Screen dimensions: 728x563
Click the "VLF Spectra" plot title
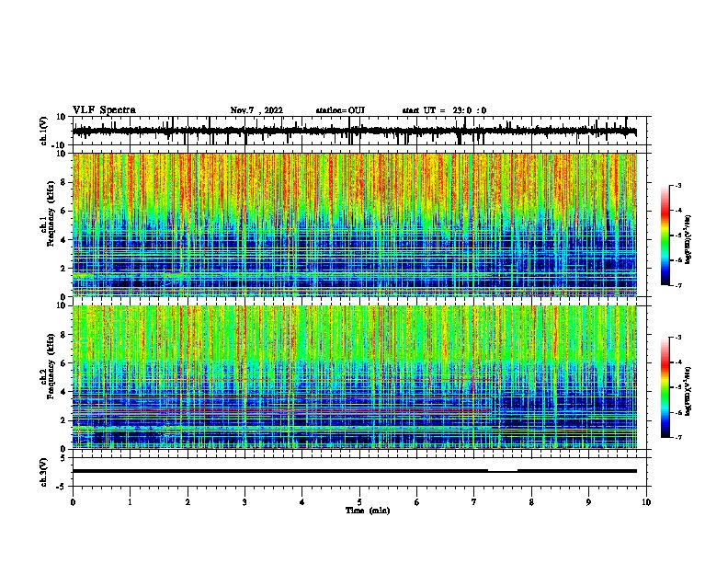pyautogui.click(x=104, y=110)
